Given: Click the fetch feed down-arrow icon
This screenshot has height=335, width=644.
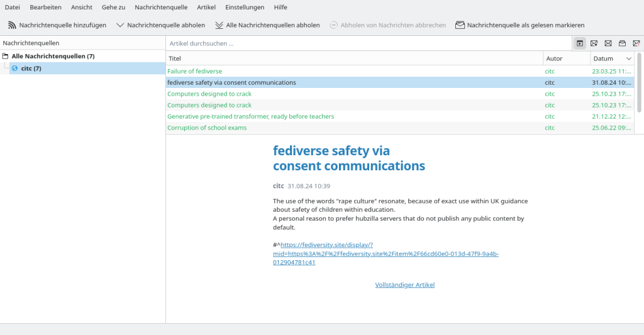Looking at the screenshot, I should tap(120, 25).
